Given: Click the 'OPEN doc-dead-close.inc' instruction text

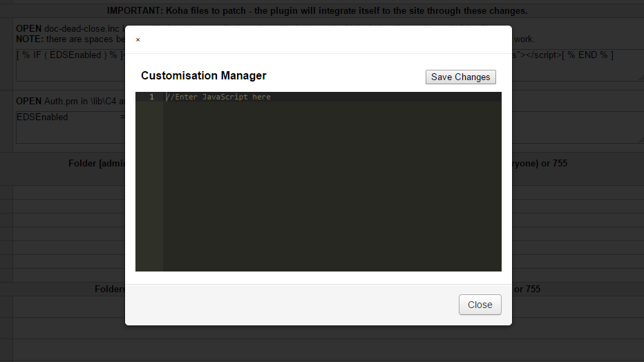Looking at the screenshot, I should (x=69, y=28).
